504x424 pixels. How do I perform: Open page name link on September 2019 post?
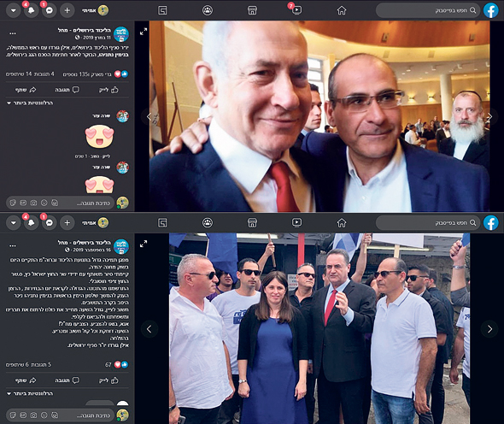(85, 243)
